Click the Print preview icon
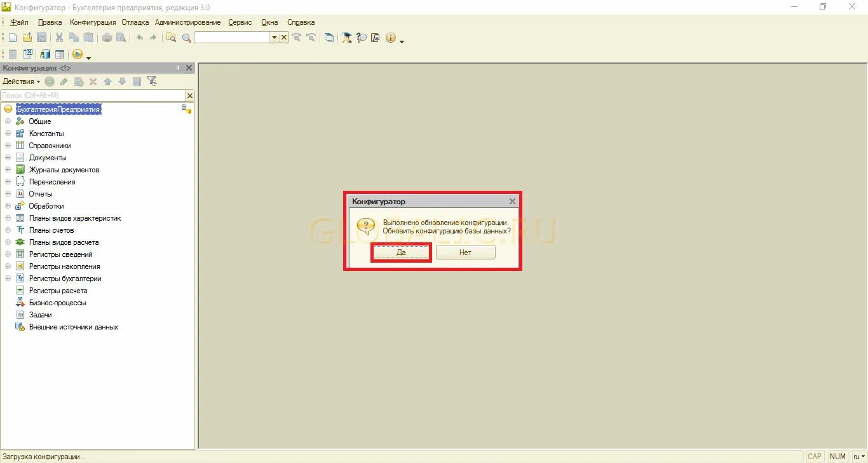Image resolution: width=868 pixels, height=463 pixels. pyautogui.click(x=121, y=38)
